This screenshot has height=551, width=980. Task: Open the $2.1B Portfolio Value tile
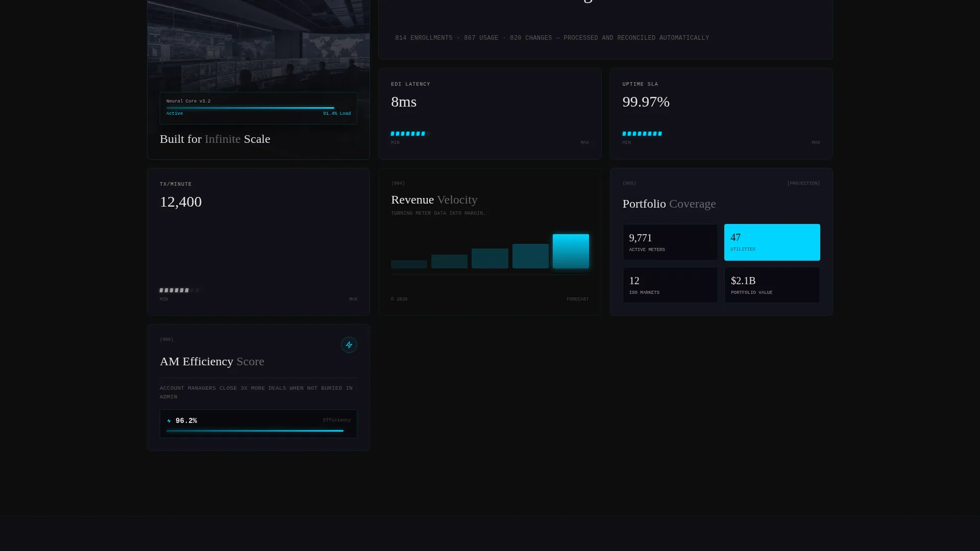click(772, 285)
